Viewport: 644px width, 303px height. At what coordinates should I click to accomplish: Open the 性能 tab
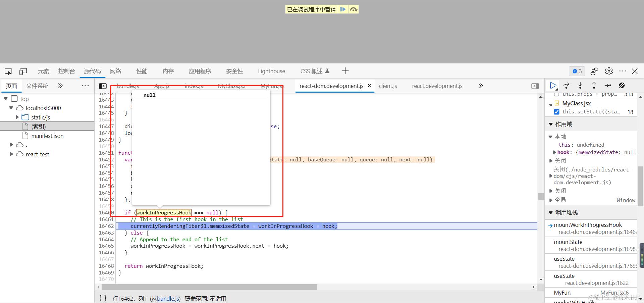pos(142,71)
